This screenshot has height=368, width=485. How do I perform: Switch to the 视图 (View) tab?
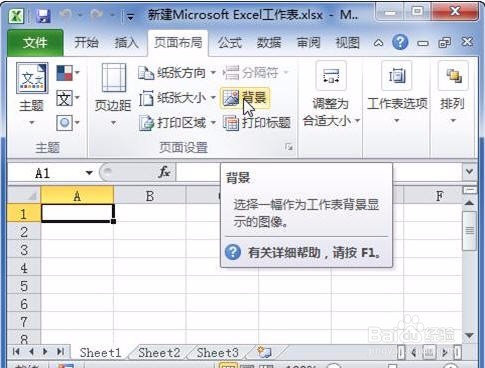tap(347, 43)
